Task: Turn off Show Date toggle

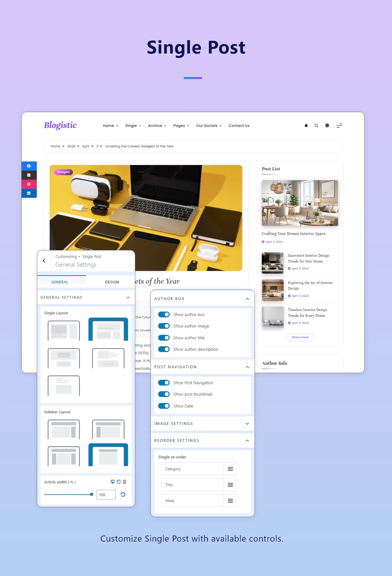Action: point(164,406)
